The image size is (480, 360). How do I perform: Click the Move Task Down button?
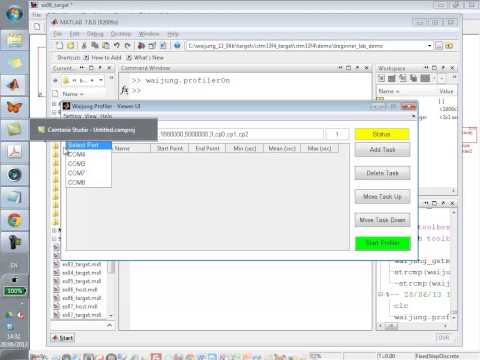click(x=382, y=220)
